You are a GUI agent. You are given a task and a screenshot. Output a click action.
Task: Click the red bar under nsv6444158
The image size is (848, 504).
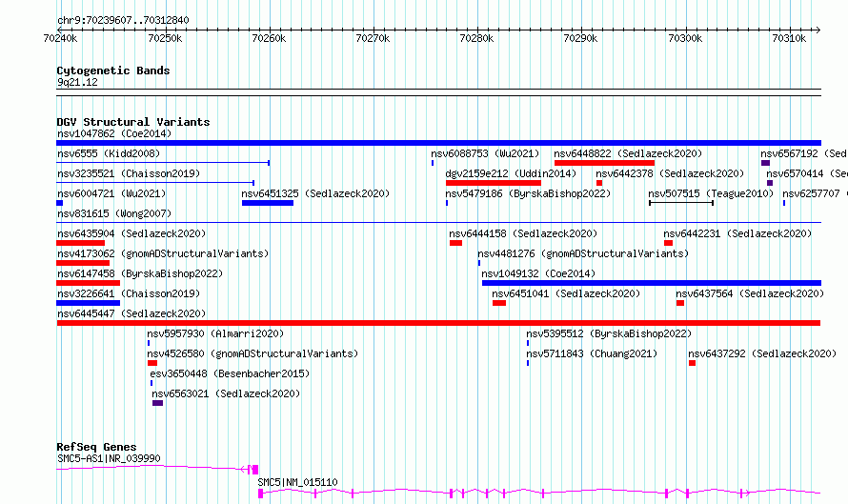coord(455,243)
